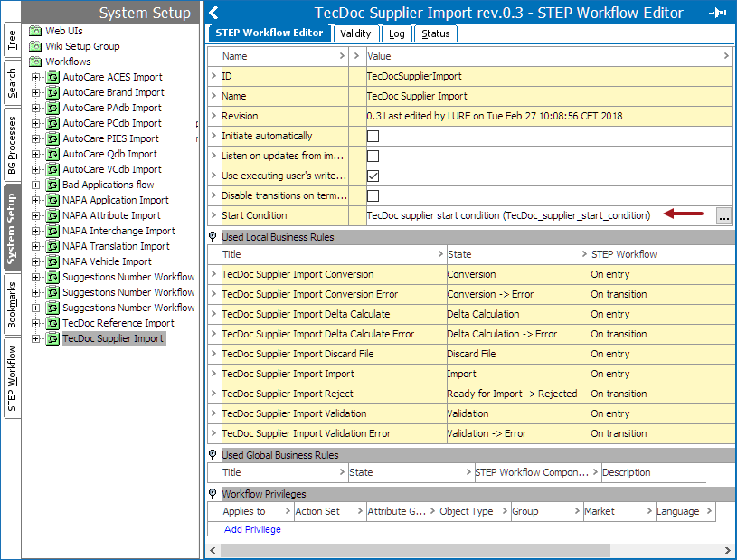Click the NAPA Interchange Import workflow icon
This screenshot has height=560, width=737.
[x=52, y=231]
